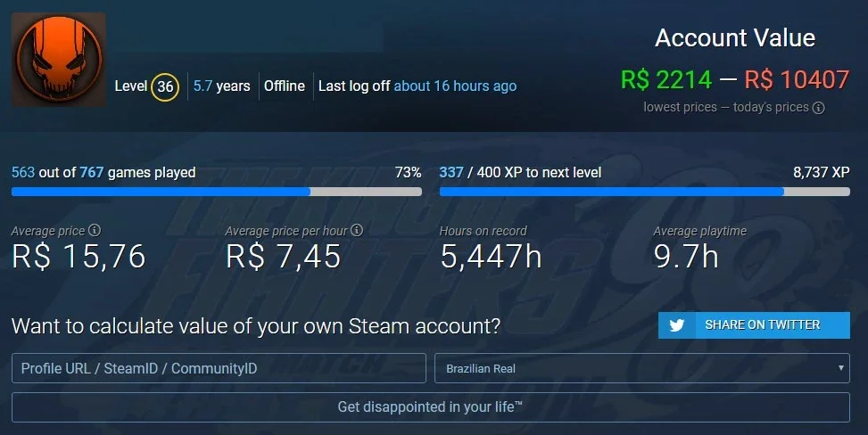Click the info icon beside Average price per hour
Screen dimensions: 868x435
pos(357,230)
